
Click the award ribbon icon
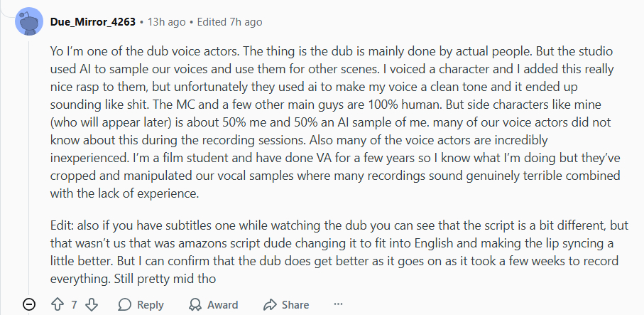(x=194, y=304)
